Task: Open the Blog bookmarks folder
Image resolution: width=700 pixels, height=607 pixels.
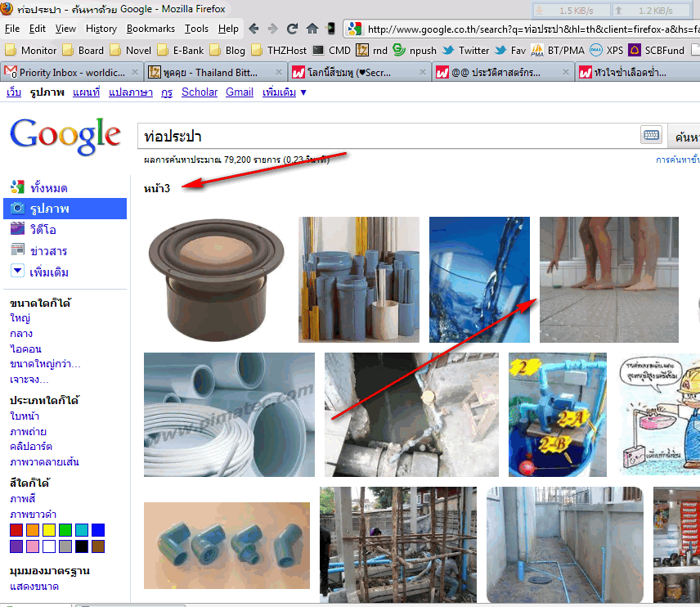Action: 227,51
